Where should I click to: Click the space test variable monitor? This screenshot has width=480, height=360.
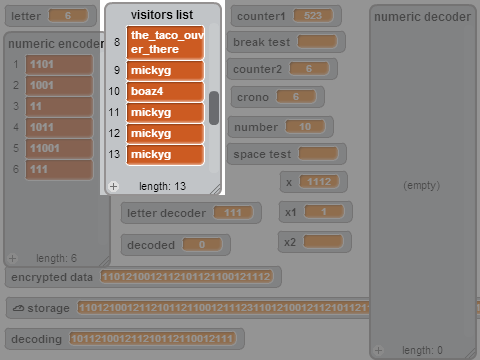coord(287,154)
